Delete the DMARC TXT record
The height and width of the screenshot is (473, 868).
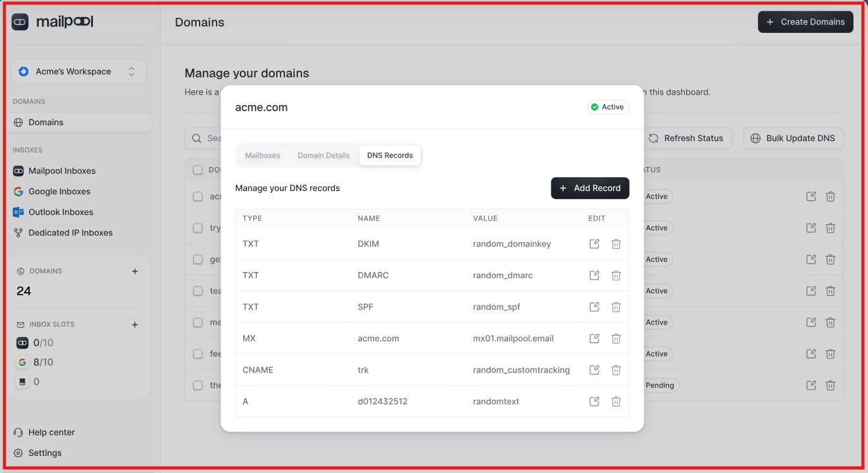pos(616,275)
